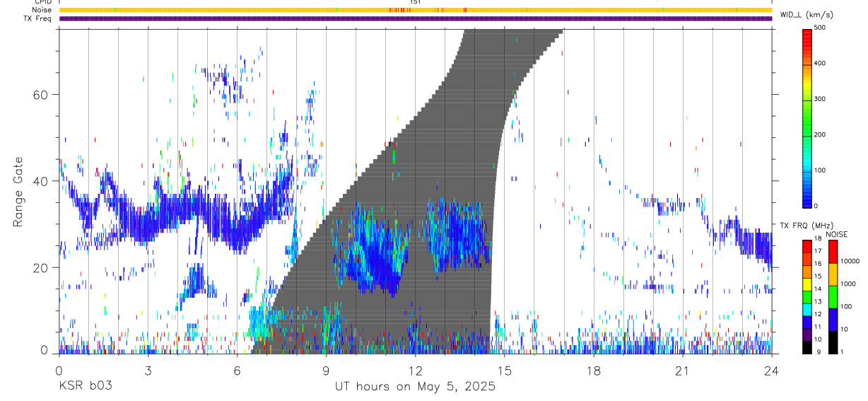
Task: Click the Range Gate axis title
Action: pos(19,192)
